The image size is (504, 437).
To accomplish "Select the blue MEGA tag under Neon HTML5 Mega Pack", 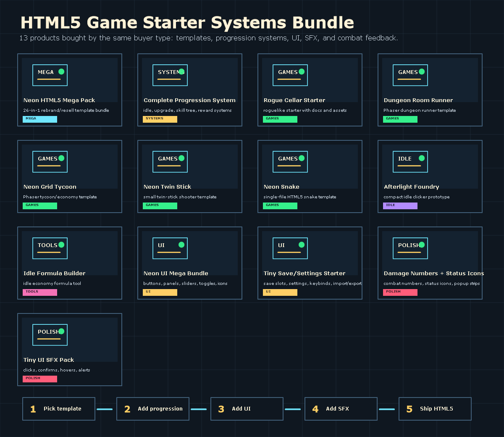I will pyautogui.click(x=40, y=119).
